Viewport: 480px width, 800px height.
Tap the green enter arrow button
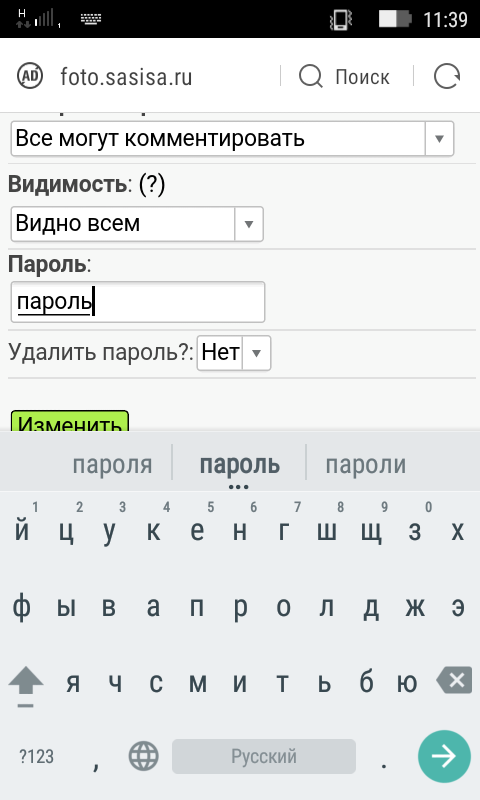tap(444, 756)
